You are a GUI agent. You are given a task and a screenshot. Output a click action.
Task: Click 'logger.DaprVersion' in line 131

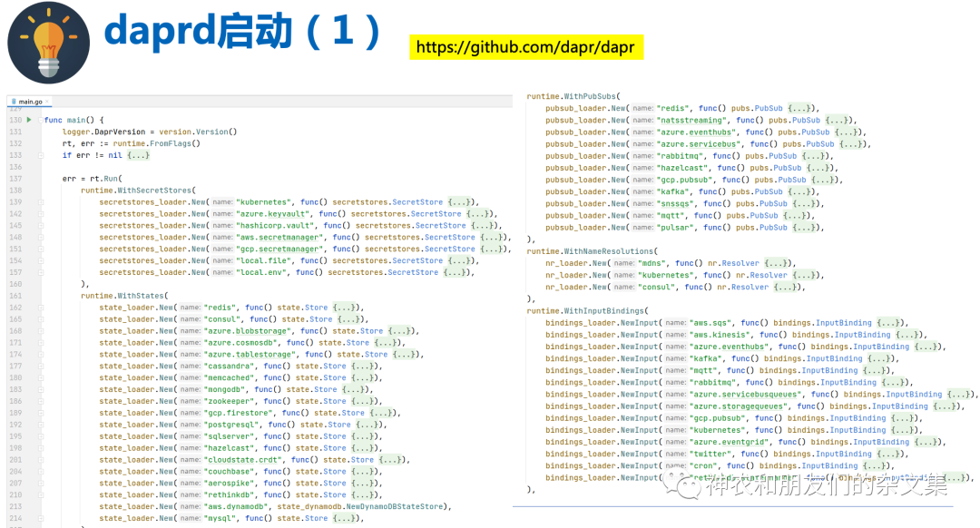(103, 132)
